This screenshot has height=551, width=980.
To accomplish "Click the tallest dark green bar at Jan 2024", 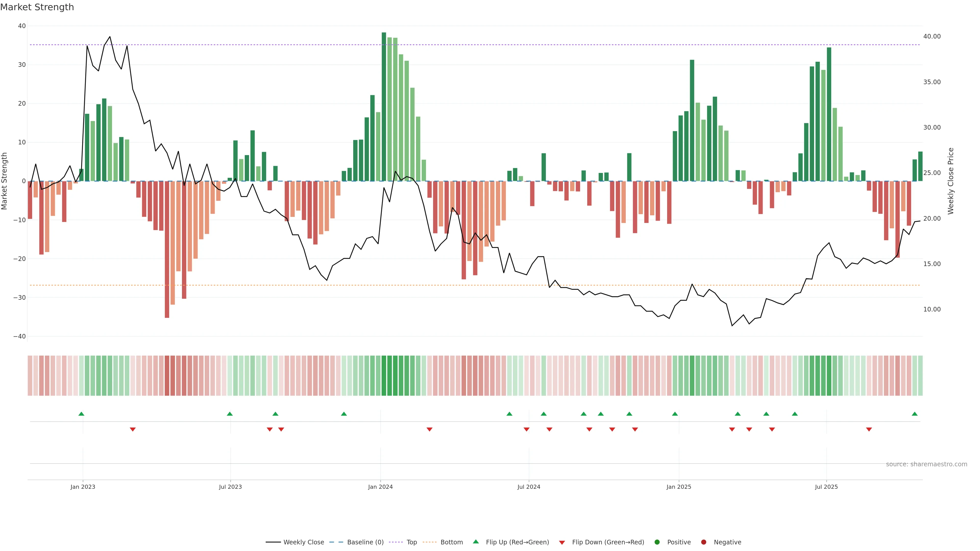I will click(384, 106).
